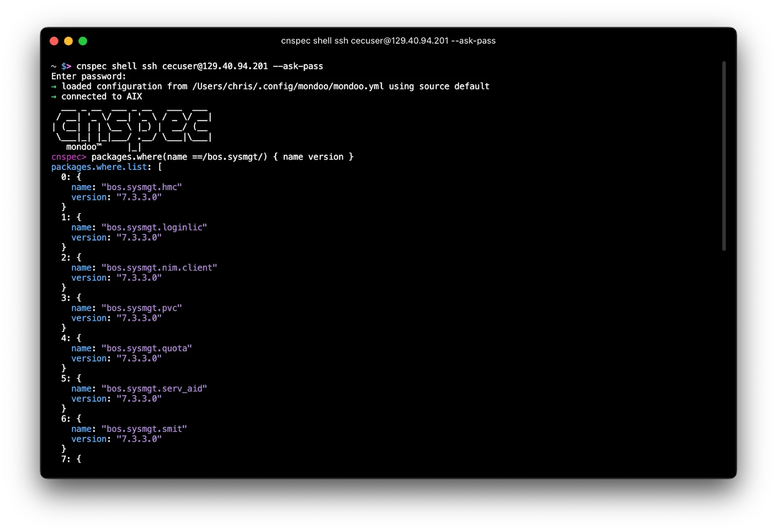
Task: Click the cnspec> prompt
Action: (x=68, y=157)
